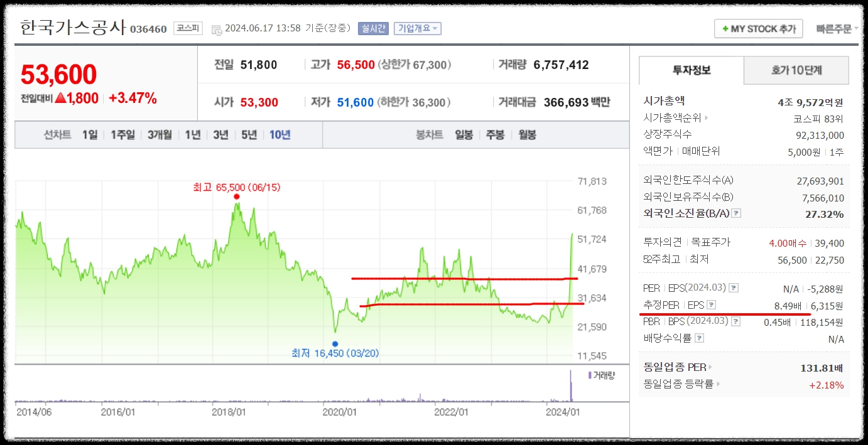868x445 pixels.
Task: Click the arrow beside 동일업종 등락률
Action: pyautogui.click(x=718, y=384)
